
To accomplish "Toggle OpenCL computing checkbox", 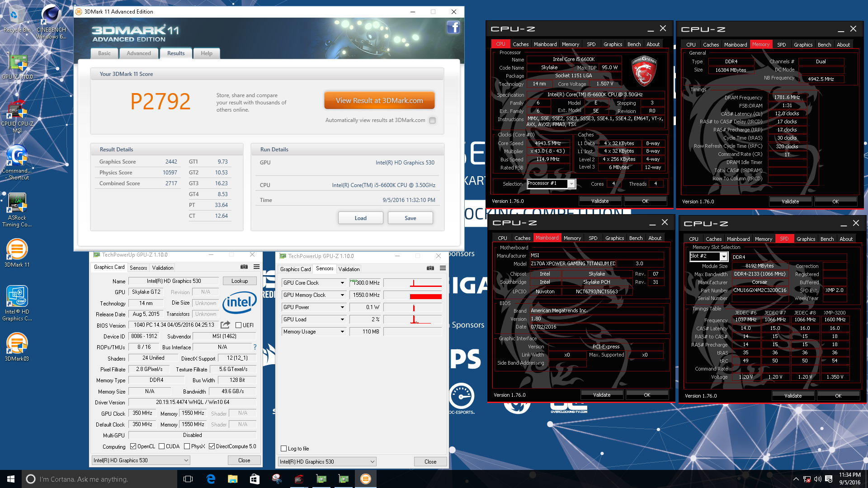I will [x=133, y=446].
